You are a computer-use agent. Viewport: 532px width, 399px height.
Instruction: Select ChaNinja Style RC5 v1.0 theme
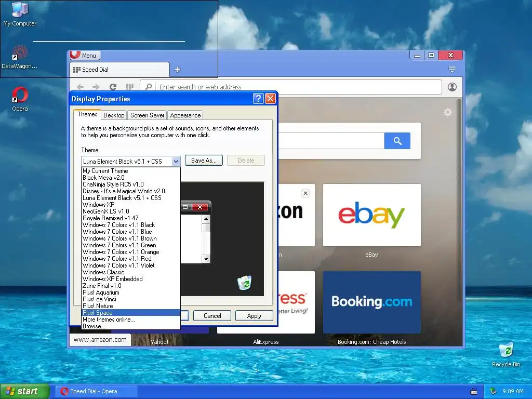pyautogui.click(x=131, y=184)
